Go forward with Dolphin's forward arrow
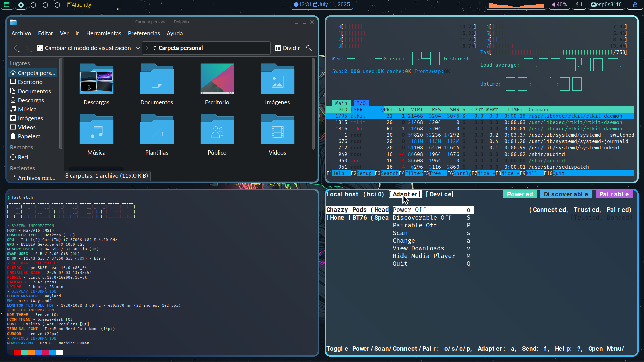Screen dimensions: 644x362 28,48
